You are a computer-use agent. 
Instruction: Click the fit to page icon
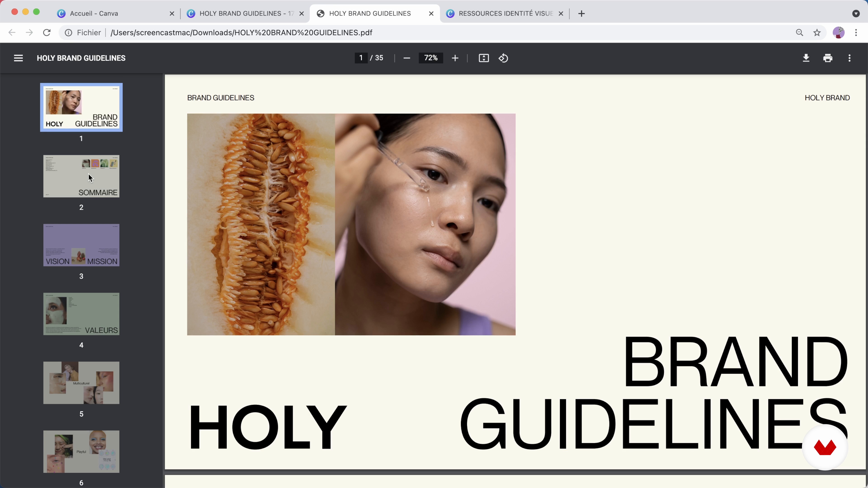point(484,58)
